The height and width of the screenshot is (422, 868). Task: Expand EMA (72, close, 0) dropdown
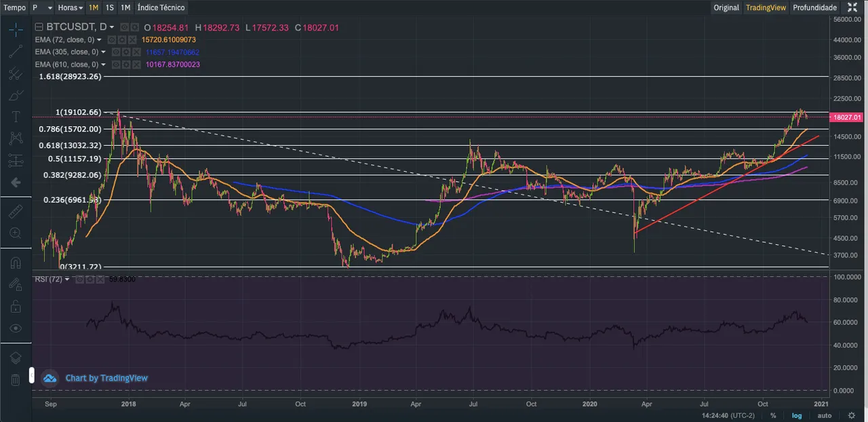pos(100,40)
